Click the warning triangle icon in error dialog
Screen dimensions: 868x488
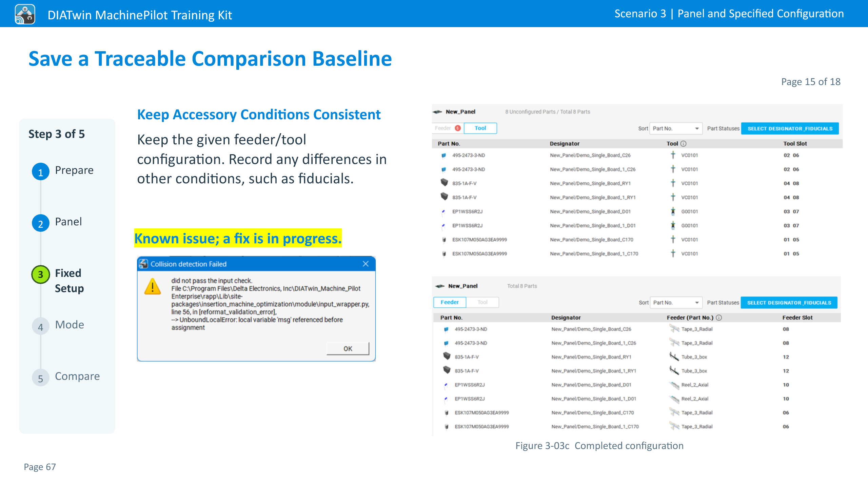153,286
